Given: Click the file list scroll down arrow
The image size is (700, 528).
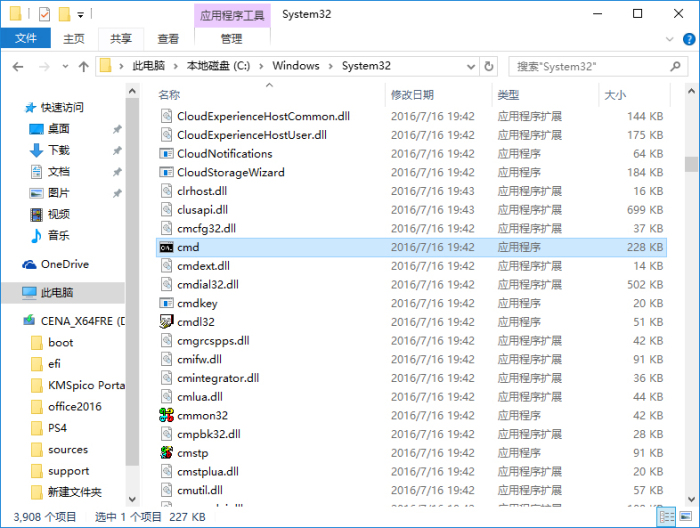Looking at the screenshot, I should [x=691, y=499].
